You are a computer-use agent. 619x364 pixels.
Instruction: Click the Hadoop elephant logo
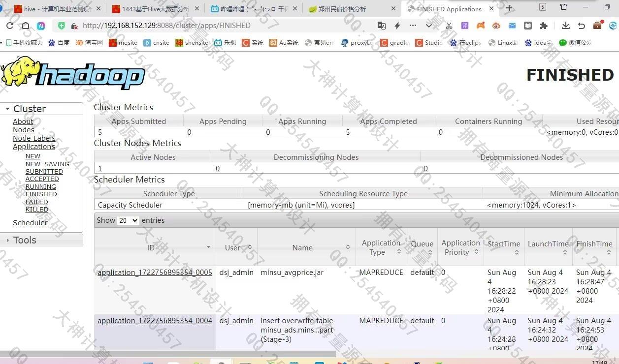(x=73, y=72)
